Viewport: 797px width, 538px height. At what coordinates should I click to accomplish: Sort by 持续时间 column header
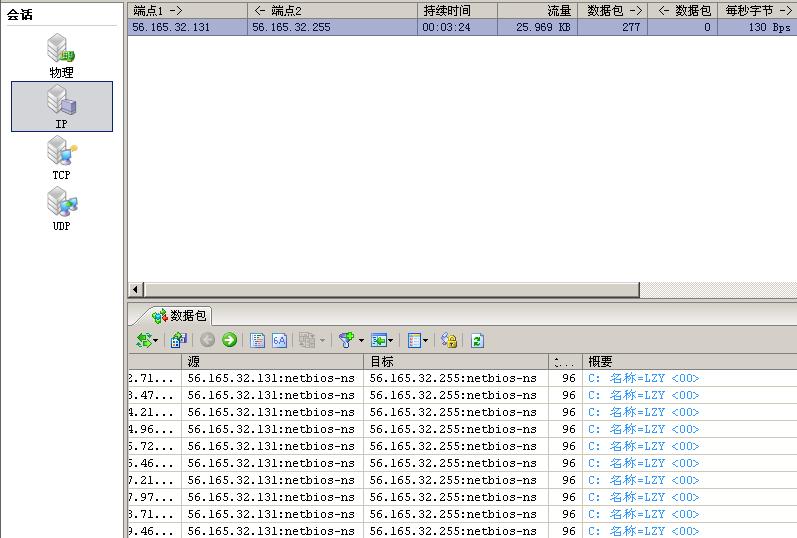pos(457,11)
